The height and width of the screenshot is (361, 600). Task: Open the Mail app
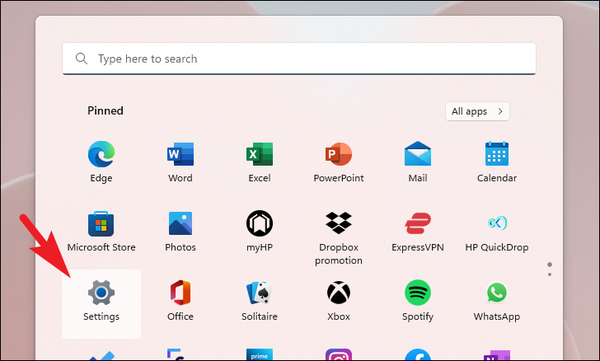(417, 162)
